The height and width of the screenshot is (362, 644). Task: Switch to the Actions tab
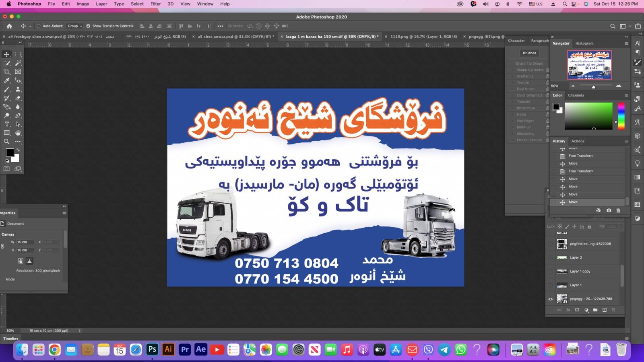click(x=578, y=141)
